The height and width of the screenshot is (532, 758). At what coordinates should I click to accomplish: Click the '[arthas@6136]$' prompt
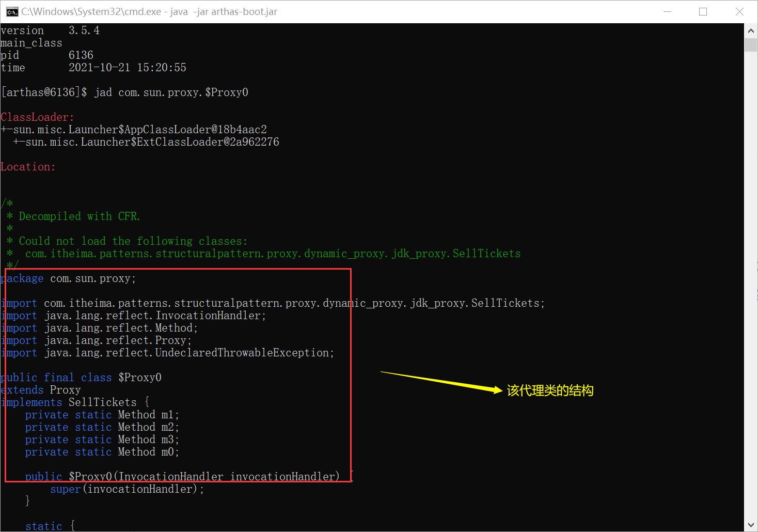coord(44,92)
